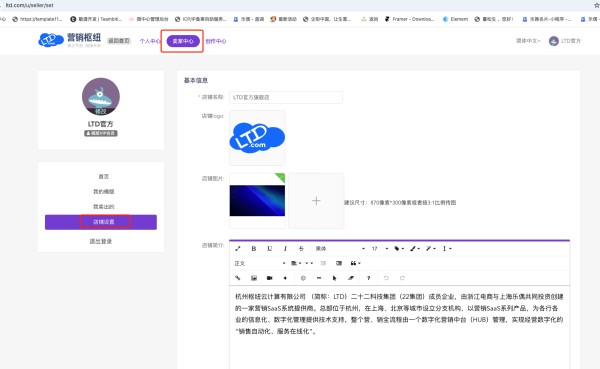The width and height of the screenshot is (600, 369).
Task: Insert a horizontal rule line
Action: [319, 278]
